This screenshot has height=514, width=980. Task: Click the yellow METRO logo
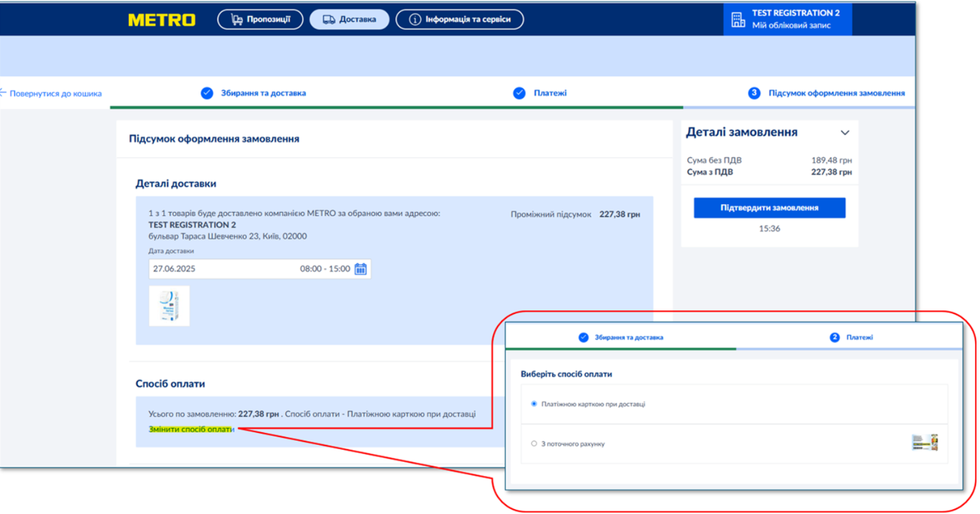point(162,20)
